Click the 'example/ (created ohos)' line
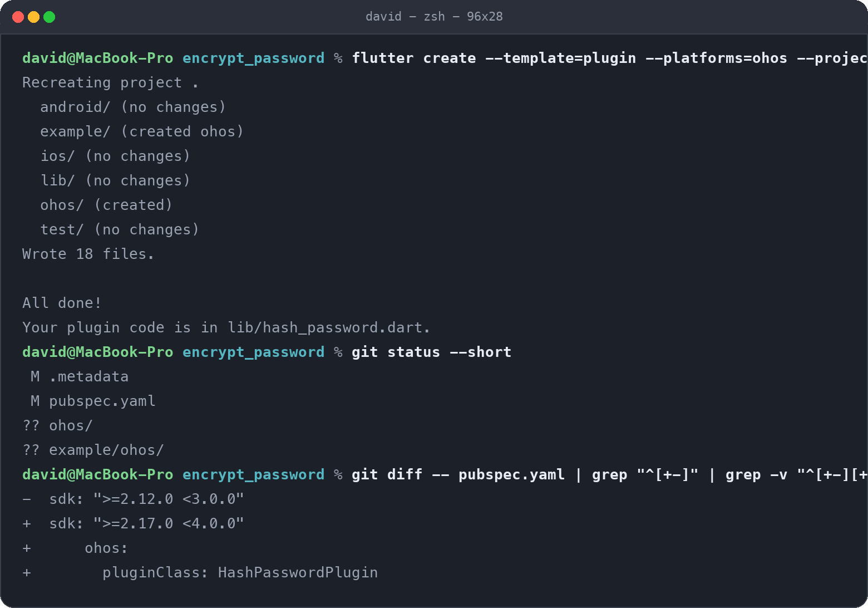 tap(142, 131)
